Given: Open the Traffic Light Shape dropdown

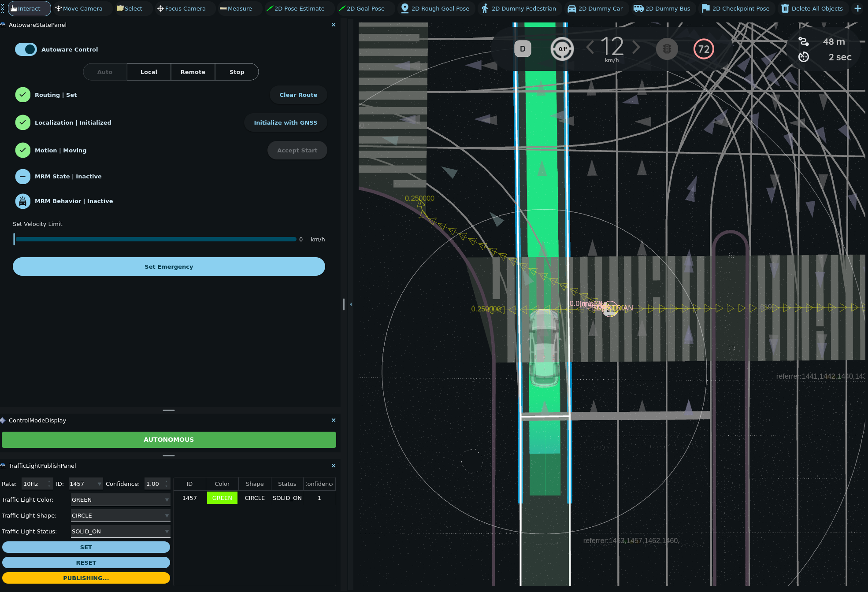Looking at the screenshot, I should (120, 515).
